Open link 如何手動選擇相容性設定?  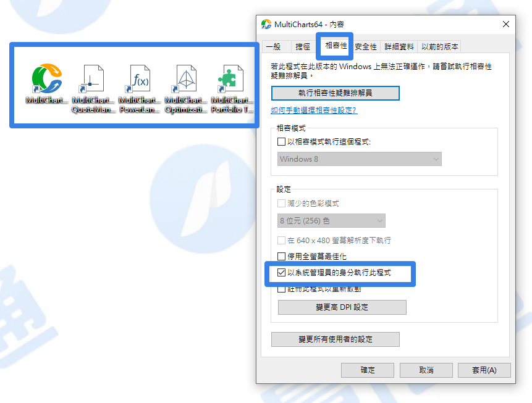coord(314,110)
